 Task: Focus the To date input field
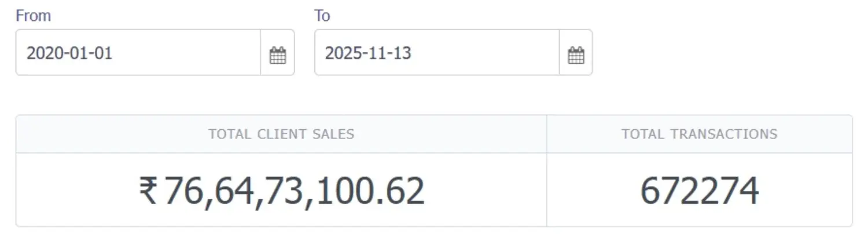[437, 53]
